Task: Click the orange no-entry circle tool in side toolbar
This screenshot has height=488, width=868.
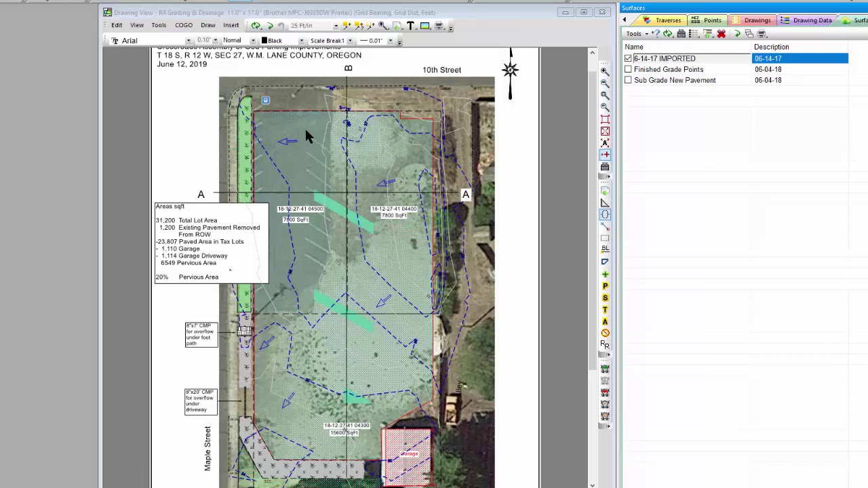Action: click(605, 333)
